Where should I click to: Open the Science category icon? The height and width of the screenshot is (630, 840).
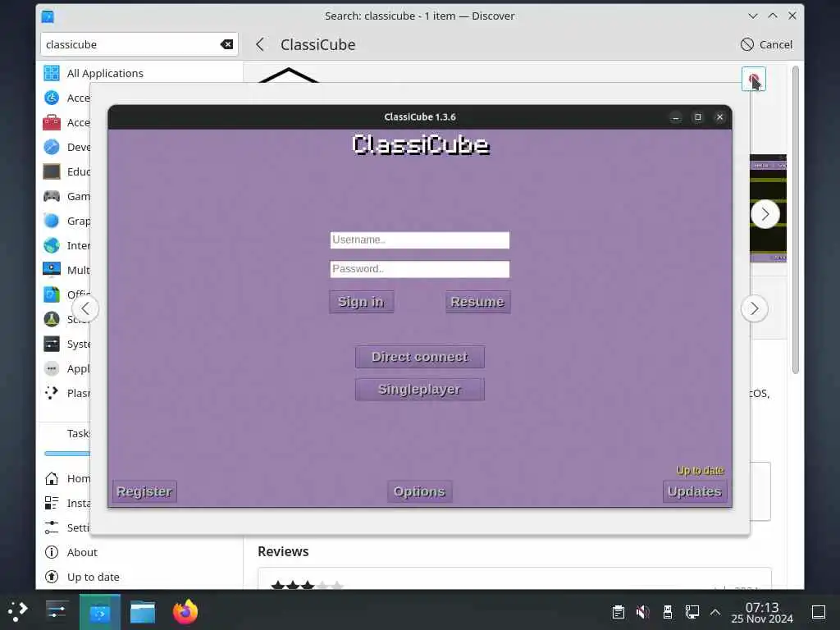(52, 319)
